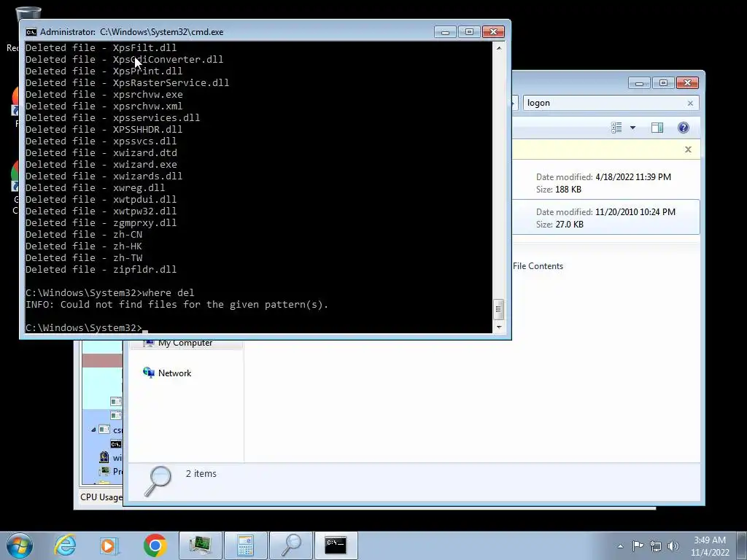Switch to Process Explorer taskbar button
747x560 pixels.
pyautogui.click(x=201, y=545)
